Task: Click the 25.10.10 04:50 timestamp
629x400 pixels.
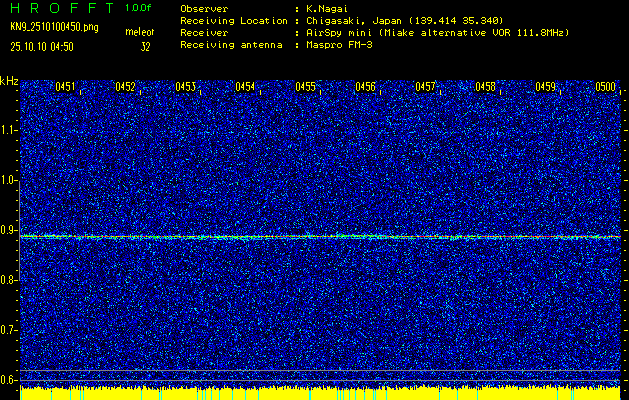Action: 41,46
